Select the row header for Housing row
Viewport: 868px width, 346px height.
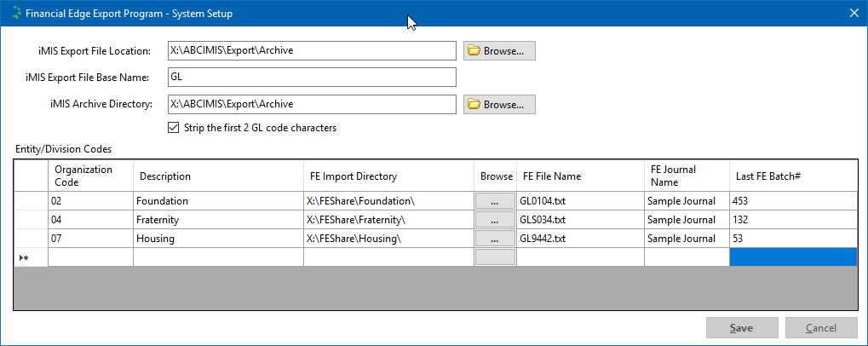point(31,239)
